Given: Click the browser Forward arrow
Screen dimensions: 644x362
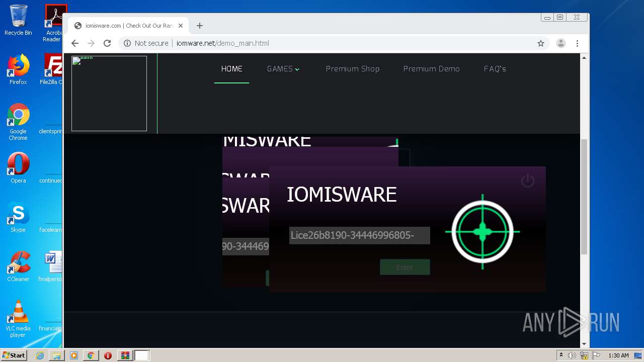Looking at the screenshot, I should (x=91, y=43).
